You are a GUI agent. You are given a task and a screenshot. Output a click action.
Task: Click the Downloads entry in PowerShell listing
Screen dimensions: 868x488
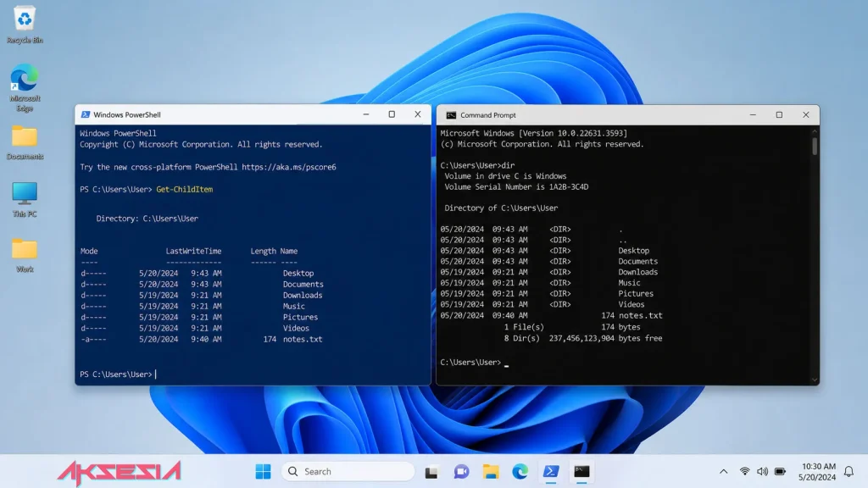click(303, 296)
